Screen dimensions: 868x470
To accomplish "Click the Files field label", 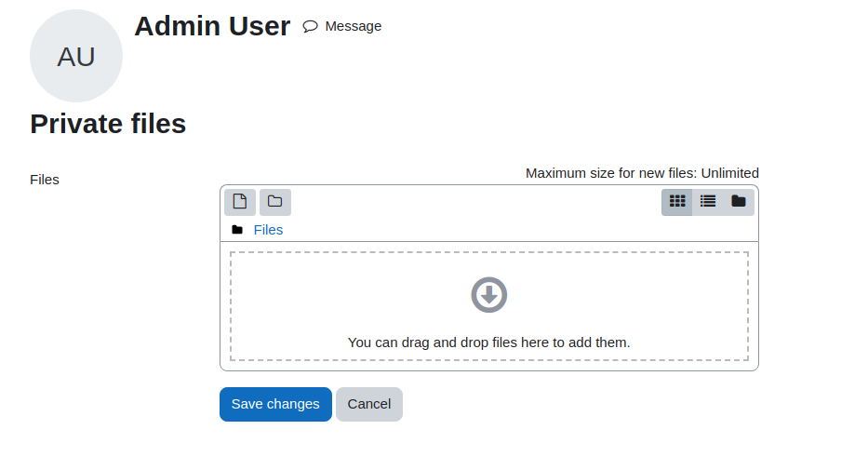I will (45, 180).
